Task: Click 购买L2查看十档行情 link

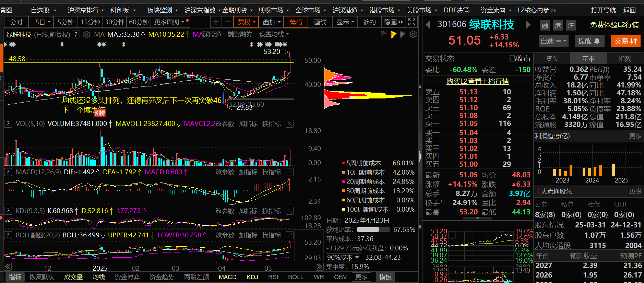Action: click(x=477, y=82)
